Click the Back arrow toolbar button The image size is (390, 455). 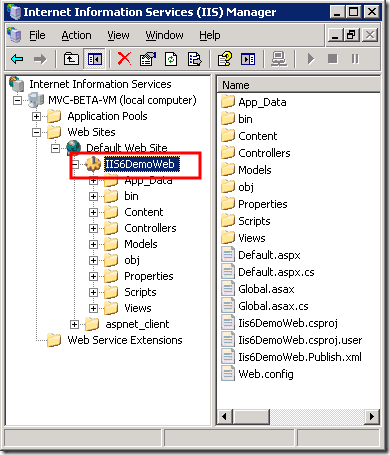click(x=17, y=59)
